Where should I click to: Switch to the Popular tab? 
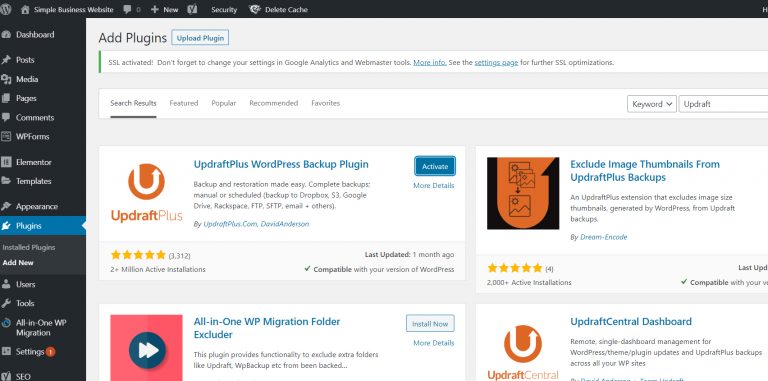coord(224,103)
